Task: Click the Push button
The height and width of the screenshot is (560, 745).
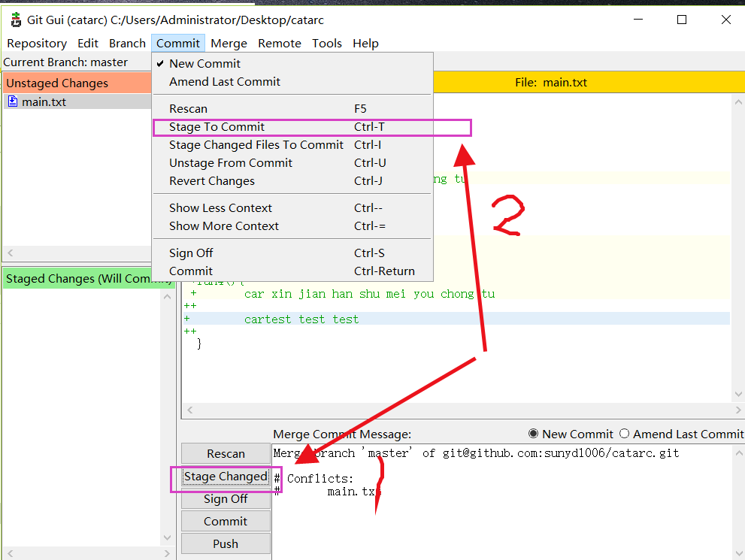Action: (226, 543)
